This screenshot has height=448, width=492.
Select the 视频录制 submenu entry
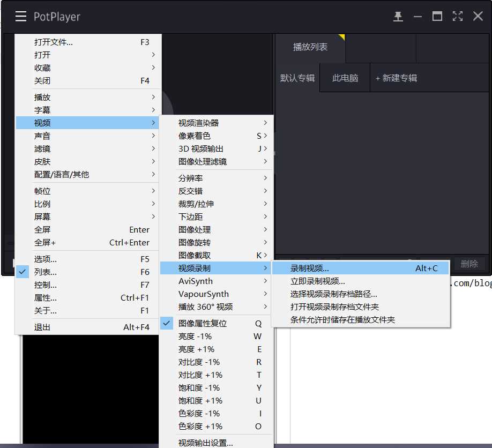(x=216, y=268)
